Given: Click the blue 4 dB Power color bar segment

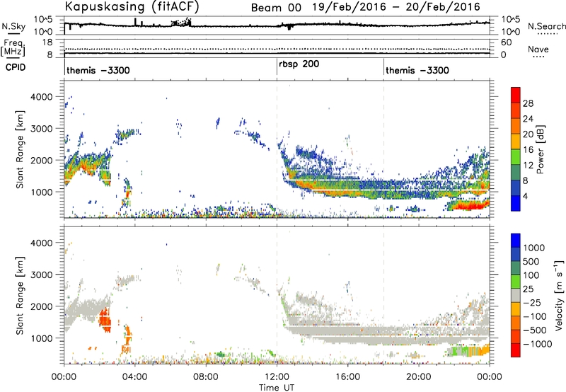Looking at the screenshot, I should tap(516, 203).
